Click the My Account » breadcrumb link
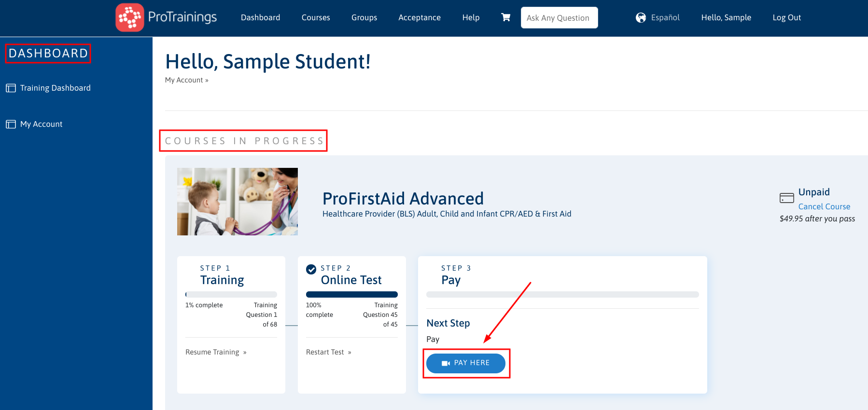Image resolution: width=868 pixels, height=410 pixels. tap(187, 80)
